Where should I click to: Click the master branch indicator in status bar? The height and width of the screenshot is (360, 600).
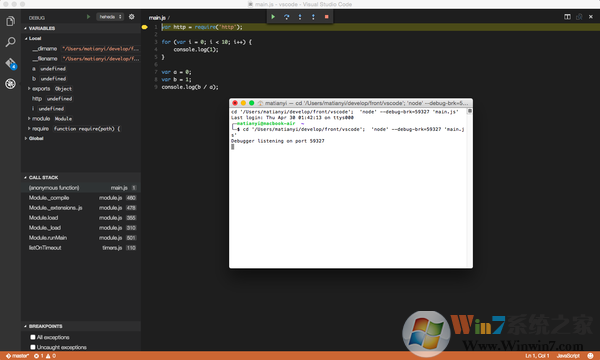(x=17, y=356)
